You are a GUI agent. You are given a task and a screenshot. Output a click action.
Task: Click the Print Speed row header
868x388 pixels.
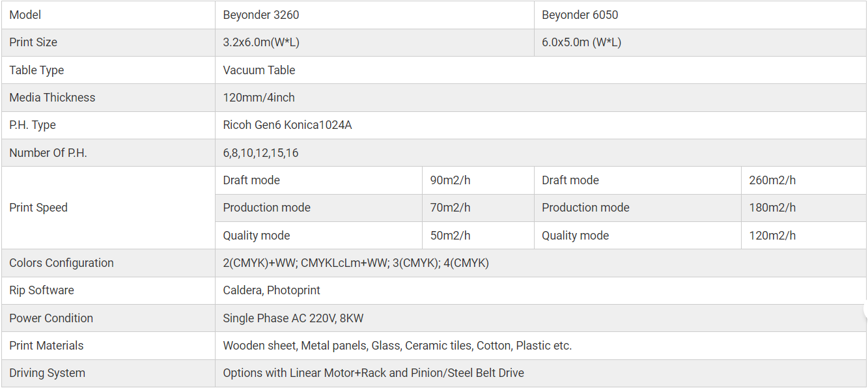(x=38, y=208)
